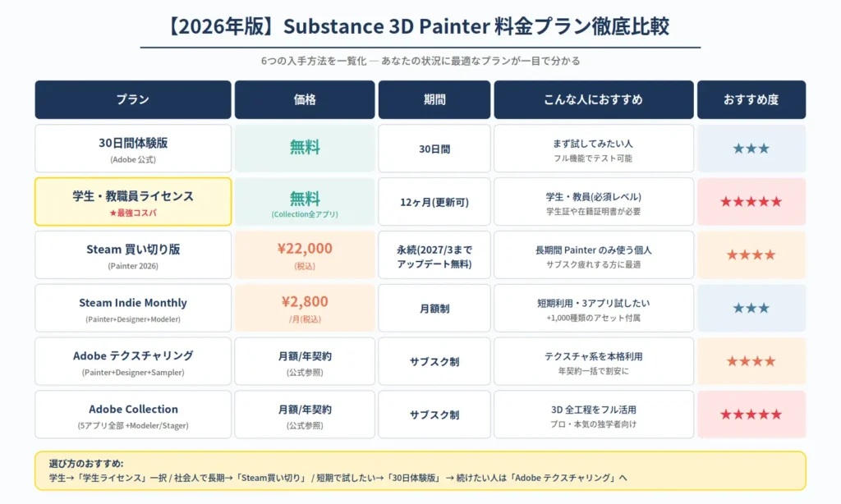The height and width of the screenshot is (504, 841).
Task: Click the 長期間 Painter のみ使う個人 cell
Action: pyautogui.click(x=594, y=254)
